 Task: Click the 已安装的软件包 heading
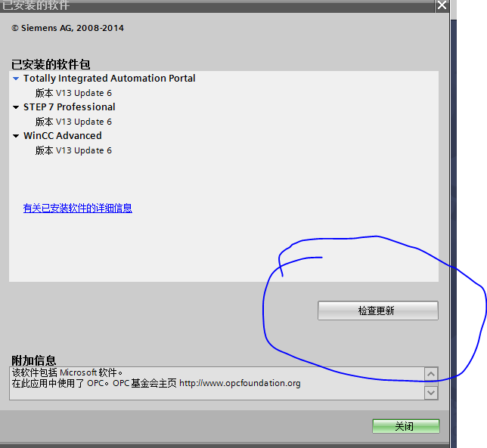51,64
